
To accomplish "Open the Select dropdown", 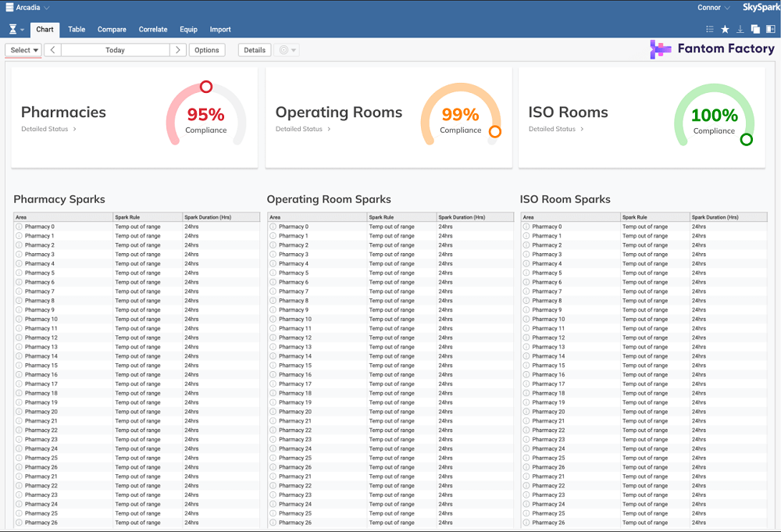I will click(23, 50).
